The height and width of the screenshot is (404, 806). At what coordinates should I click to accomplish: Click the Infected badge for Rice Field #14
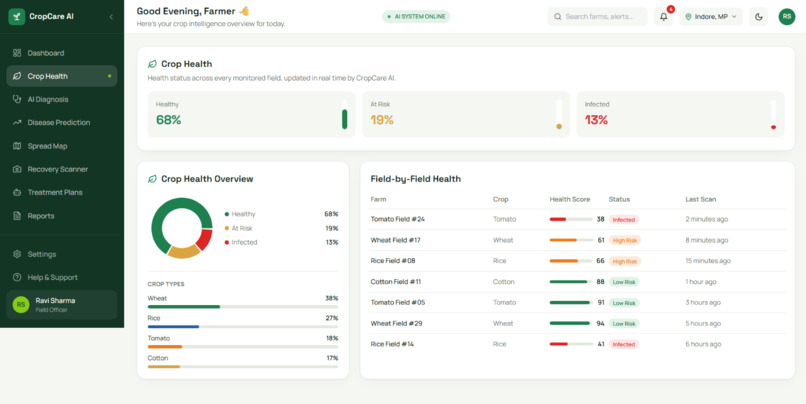click(x=624, y=344)
